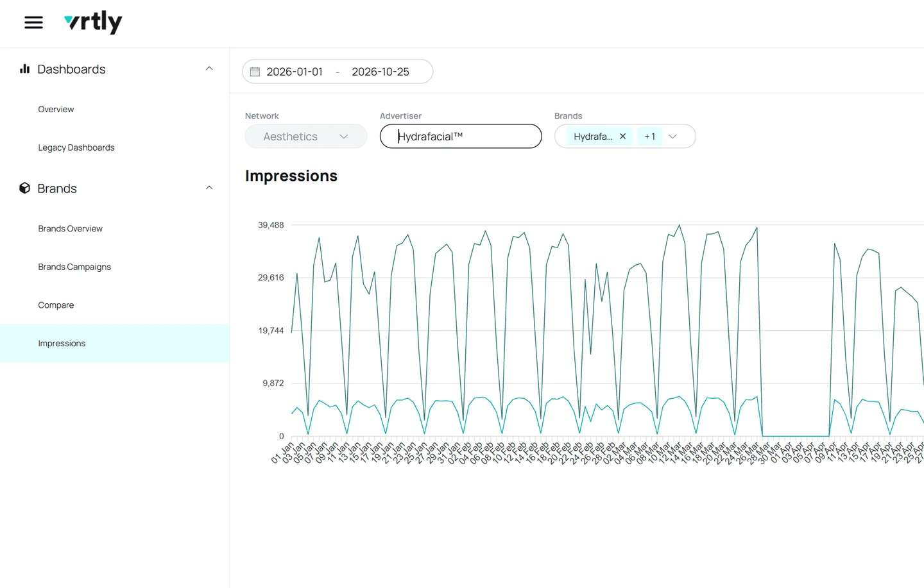Click the calendar icon in date range
The image size is (924, 588).
click(255, 72)
